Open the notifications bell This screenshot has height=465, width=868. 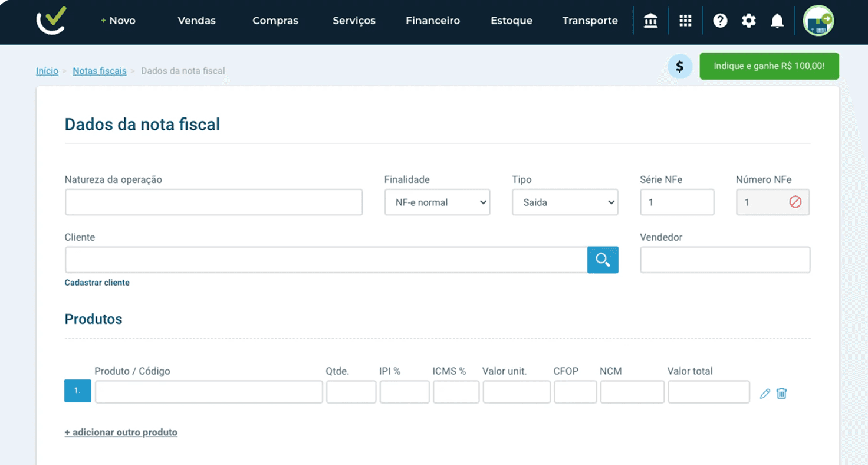(x=777, y=21)
